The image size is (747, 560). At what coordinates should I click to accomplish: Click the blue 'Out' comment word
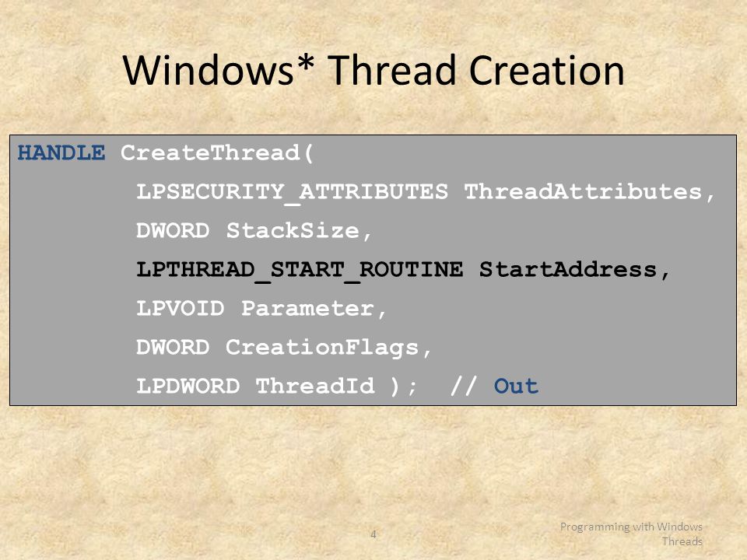[516, 387]
